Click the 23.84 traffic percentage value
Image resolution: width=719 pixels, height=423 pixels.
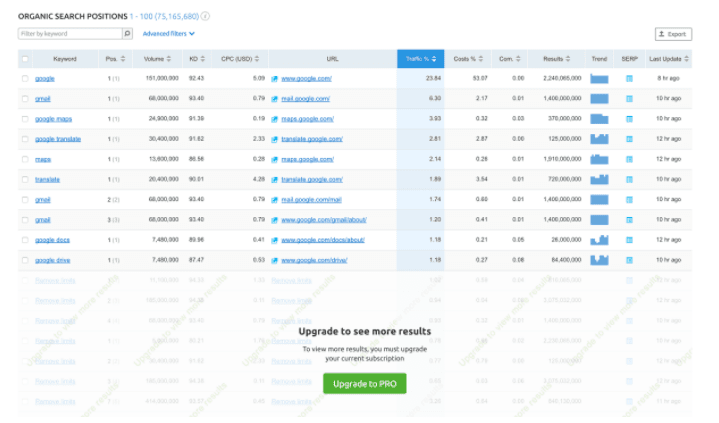click(433, 78)
